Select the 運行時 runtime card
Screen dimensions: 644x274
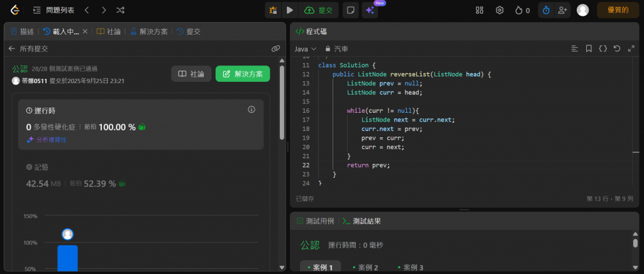pyautogui.click(x=141, y=125)
